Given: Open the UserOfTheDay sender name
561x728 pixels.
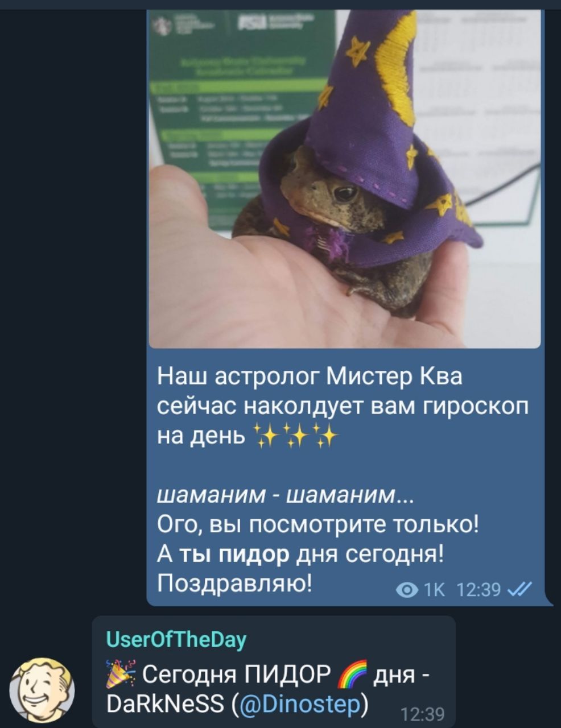Looking at the screenshot, I should (x=176, y=640).
